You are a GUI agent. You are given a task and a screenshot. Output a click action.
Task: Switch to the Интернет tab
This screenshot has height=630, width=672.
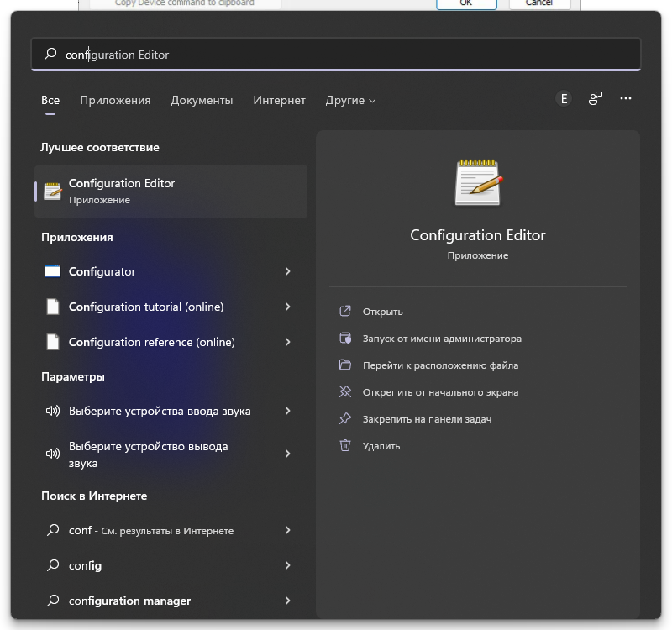tap(279, 100)
